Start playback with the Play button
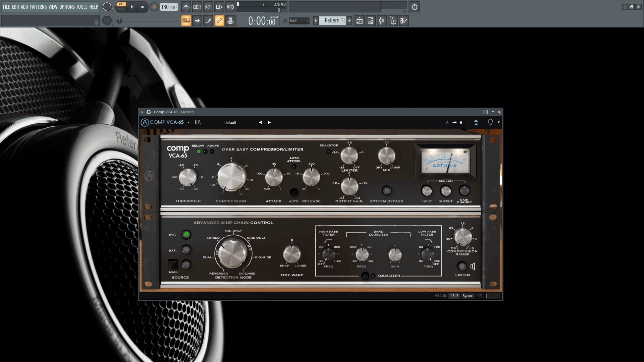This screenshot has width=644, height=362. pyautogui.click(x=132, y=7)
